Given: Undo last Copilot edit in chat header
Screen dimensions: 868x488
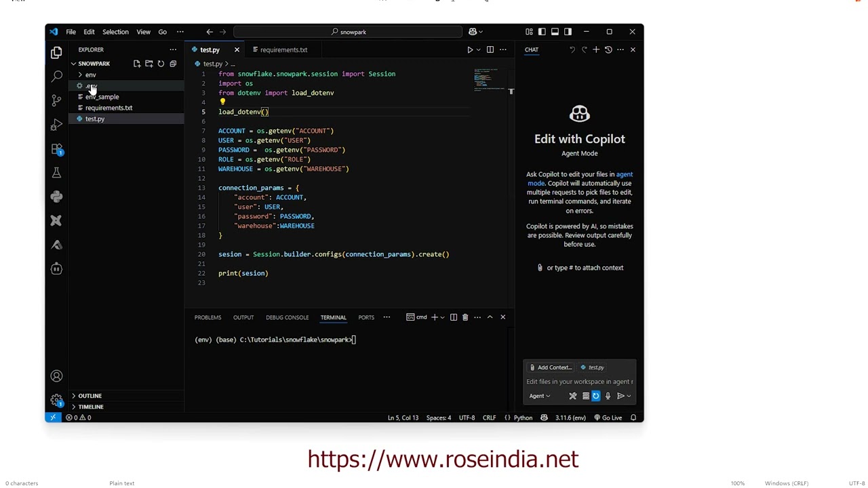Looking at the screenshot, I should coord(572,49).
